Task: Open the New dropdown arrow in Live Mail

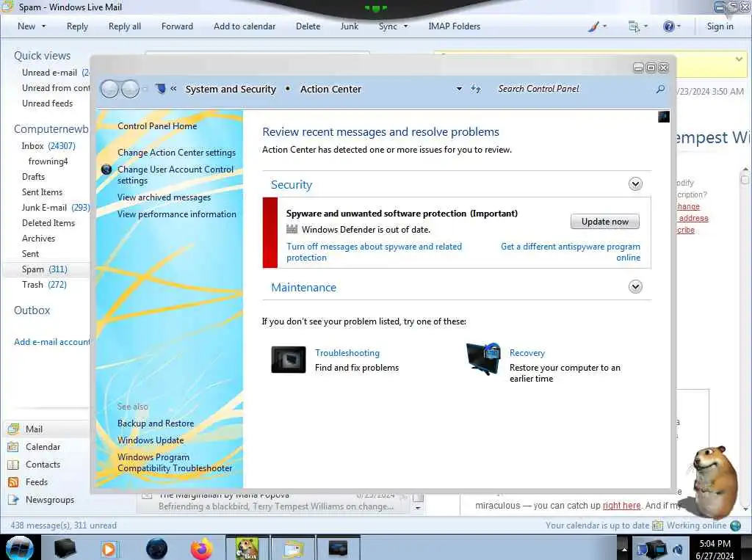Action: pyautogui.click(x=43, y=26)
